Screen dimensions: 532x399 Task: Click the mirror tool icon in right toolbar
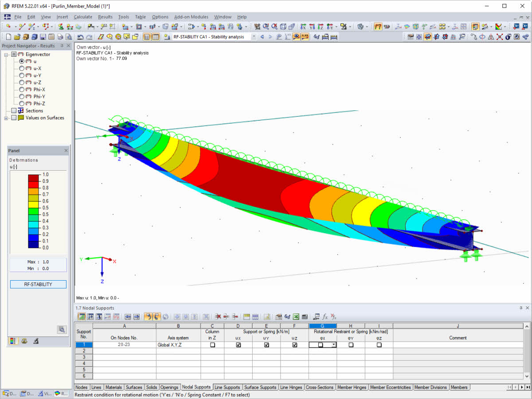click(491, 37)
